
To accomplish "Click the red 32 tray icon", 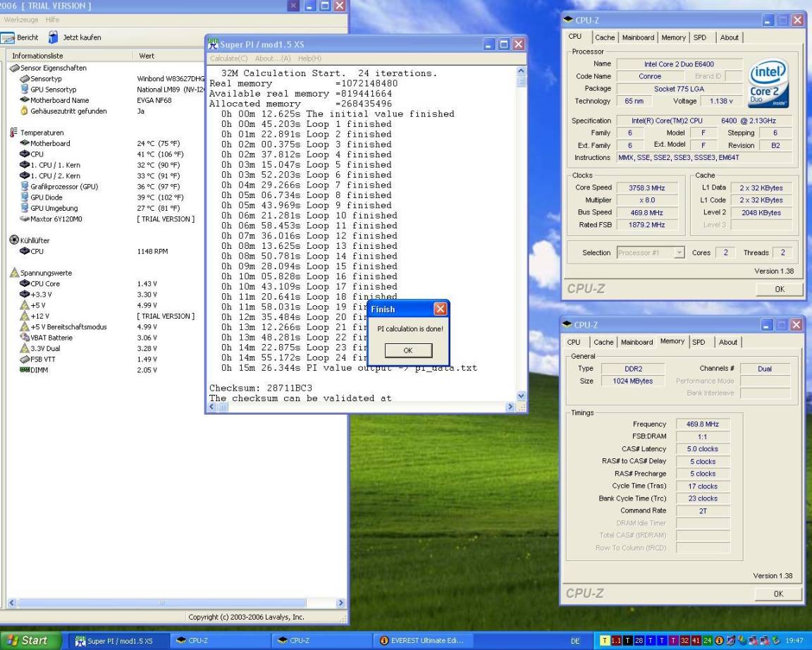I will tap(684, 641).
